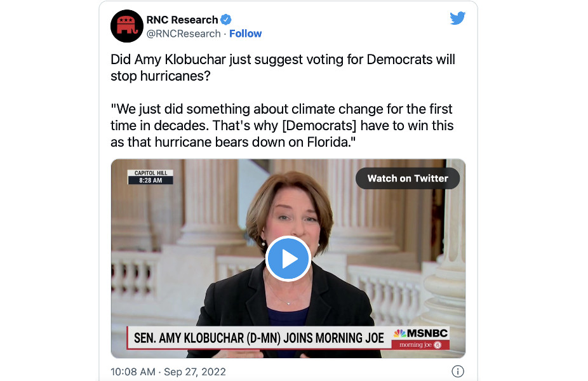Click the NBC peacock icon in video
The image size is (588, 381).
(x=400, y=333)
